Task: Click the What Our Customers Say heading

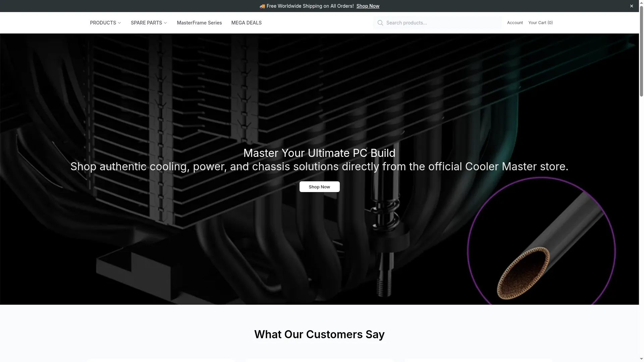Action: 319,334
